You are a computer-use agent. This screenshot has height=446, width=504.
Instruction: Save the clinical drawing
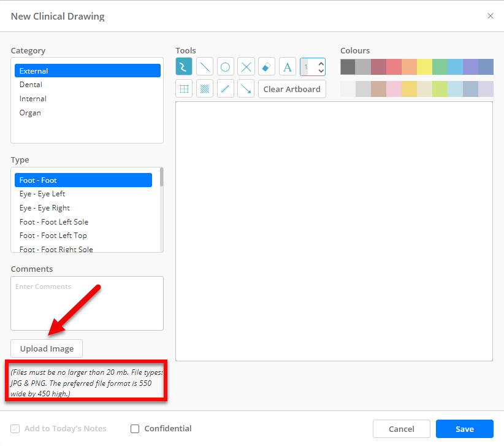click(465, 429)
